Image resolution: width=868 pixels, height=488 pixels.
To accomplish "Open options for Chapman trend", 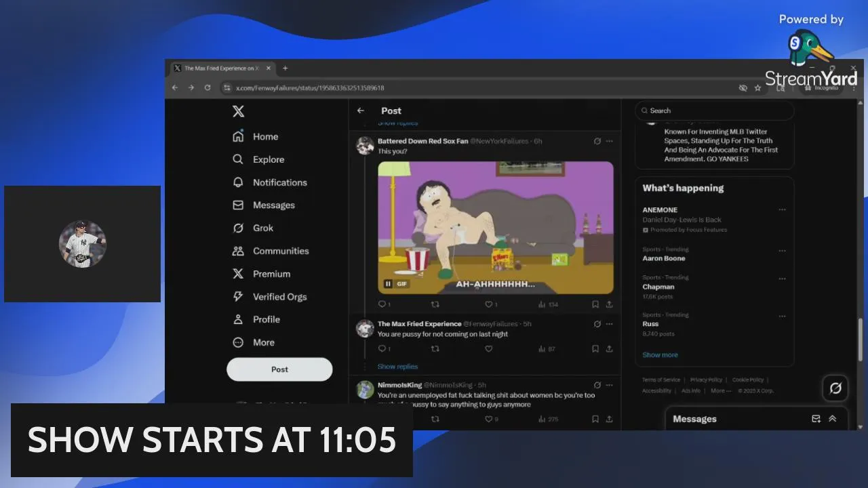I will pos(782,279).
